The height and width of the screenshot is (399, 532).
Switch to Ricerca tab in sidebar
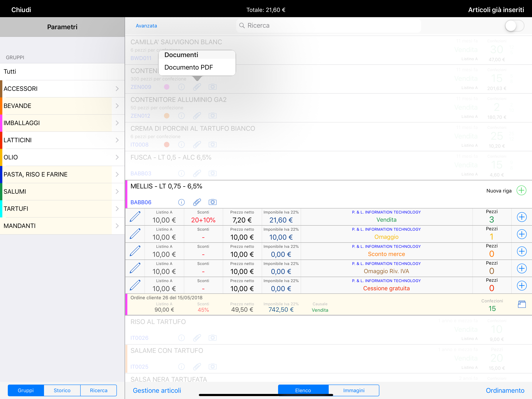[x=99, y=390]
